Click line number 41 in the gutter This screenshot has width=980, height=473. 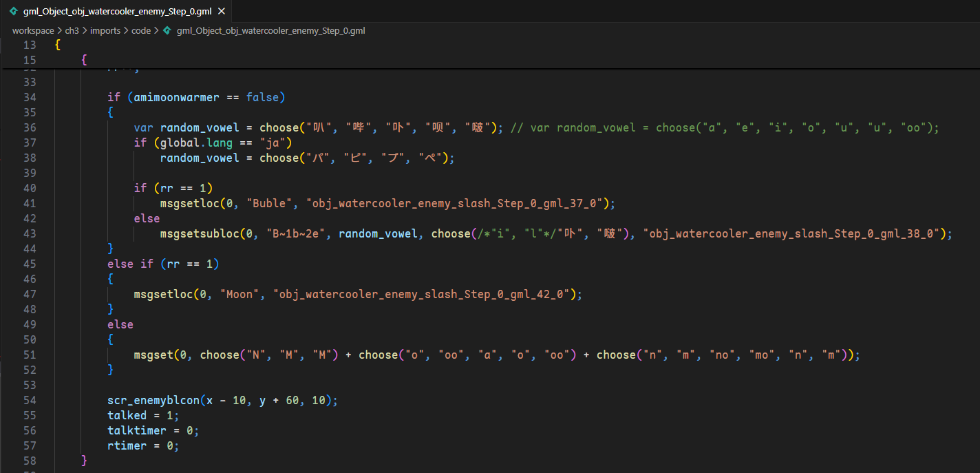[30, 203]
